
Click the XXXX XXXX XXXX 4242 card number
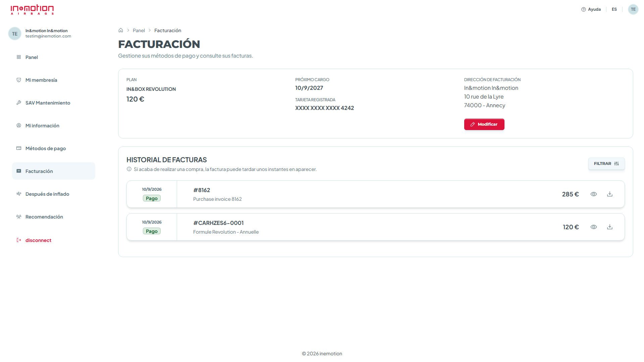click(x=324, y=108)
